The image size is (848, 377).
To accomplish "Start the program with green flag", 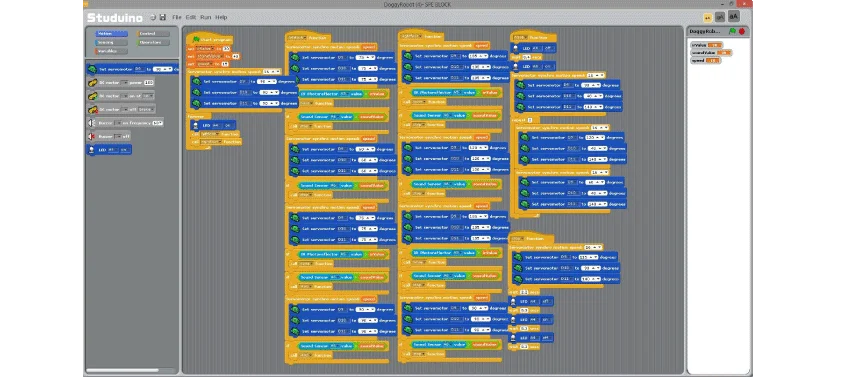I will 732,31.
